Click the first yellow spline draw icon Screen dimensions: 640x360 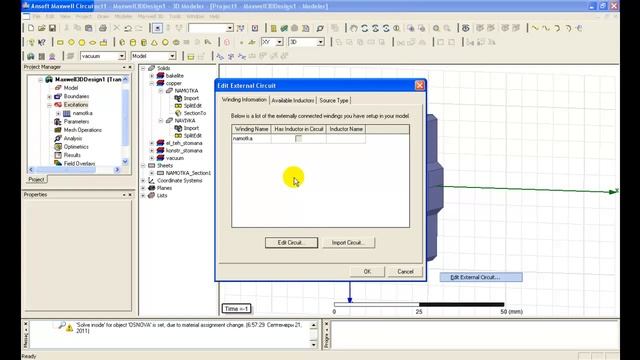click(535, 28)
